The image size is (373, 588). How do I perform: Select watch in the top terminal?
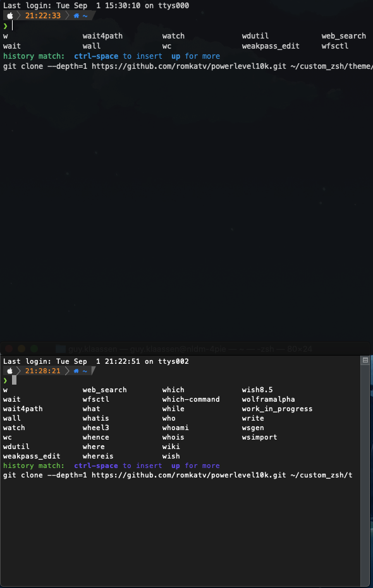tap(173, 36)
